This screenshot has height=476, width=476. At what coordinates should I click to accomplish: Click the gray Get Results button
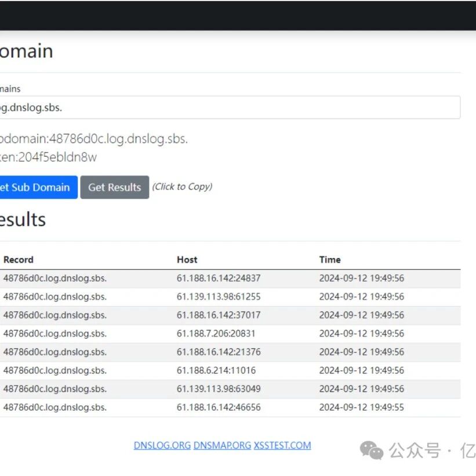(115, 187)
